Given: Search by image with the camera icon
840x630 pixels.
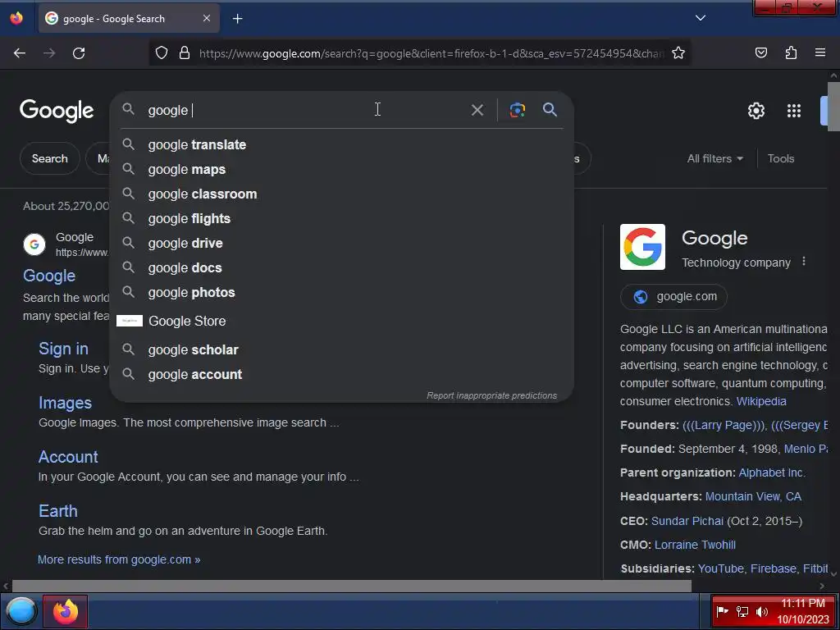Looking at the screenshot, I should click(x=517, y=110).
